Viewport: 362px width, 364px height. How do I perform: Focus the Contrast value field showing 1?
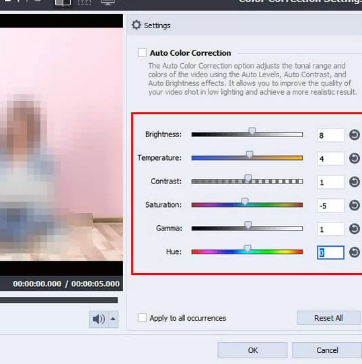[331, 182]
